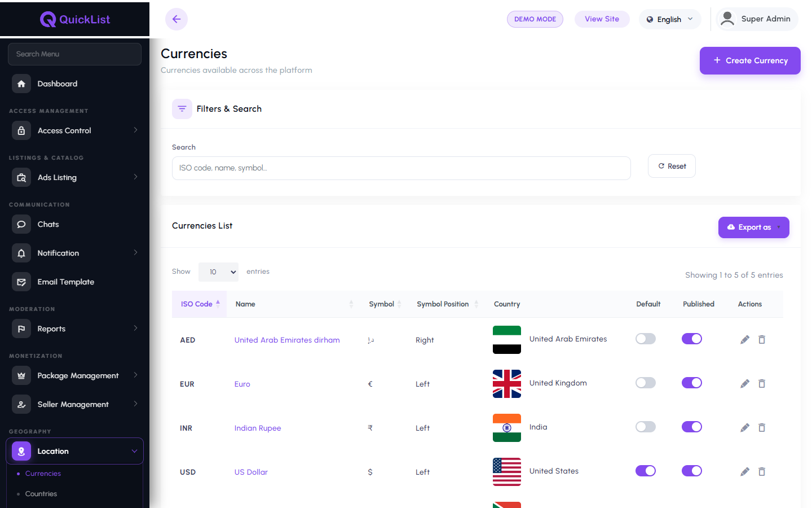The image size is (812, 508).
Task: Click the Location pin icon
Action: tap(21, 451)
